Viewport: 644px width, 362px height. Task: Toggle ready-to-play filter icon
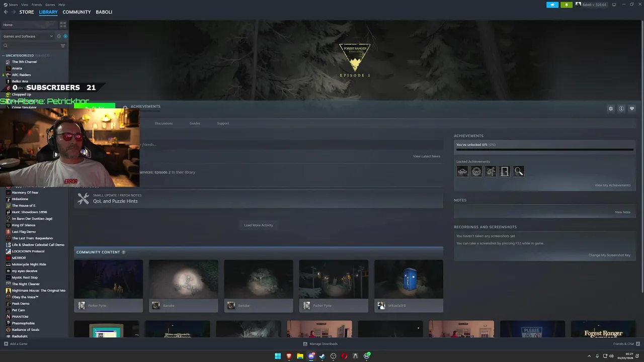click(x=65, y=36)
